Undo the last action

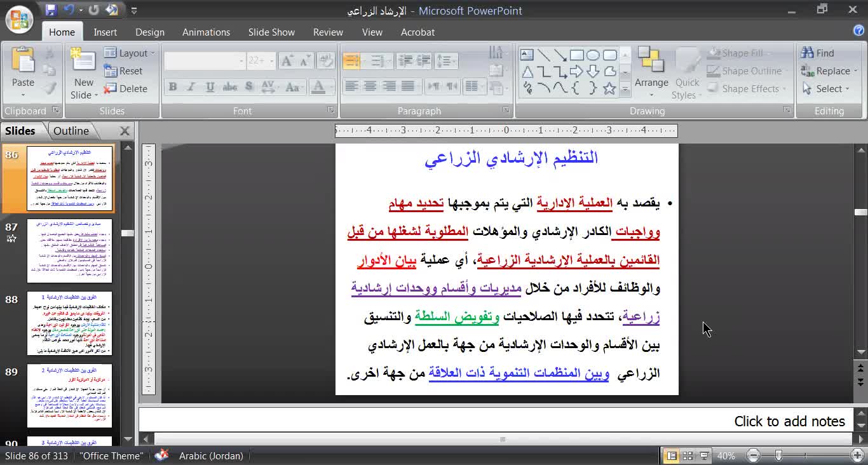(x=69, y=10)
